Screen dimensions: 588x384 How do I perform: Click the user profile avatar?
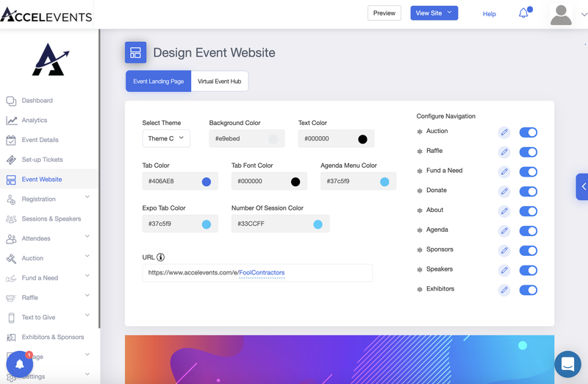pyautogui.click(x=561, y=14)
